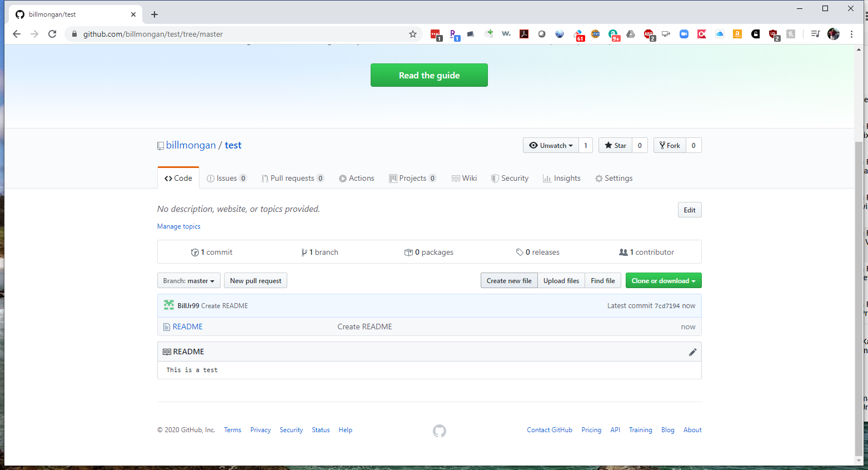Open the Pull requests tab
The image size is (868, 470).
(293, 178)
